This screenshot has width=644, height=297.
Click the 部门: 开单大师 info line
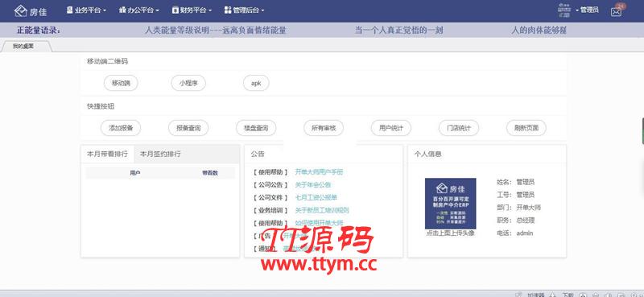pyautogui.click(x=518, y=208)
